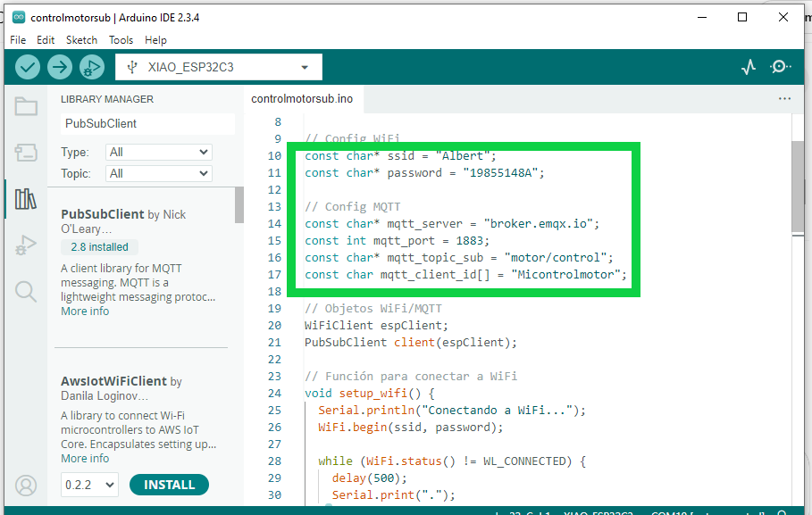Open the Debug sidebar panel

26,245
